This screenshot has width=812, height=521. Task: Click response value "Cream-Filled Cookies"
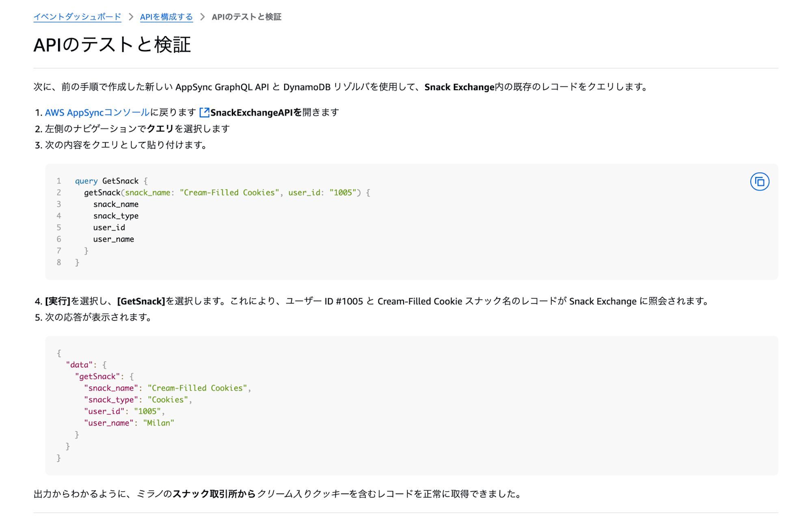197,388
